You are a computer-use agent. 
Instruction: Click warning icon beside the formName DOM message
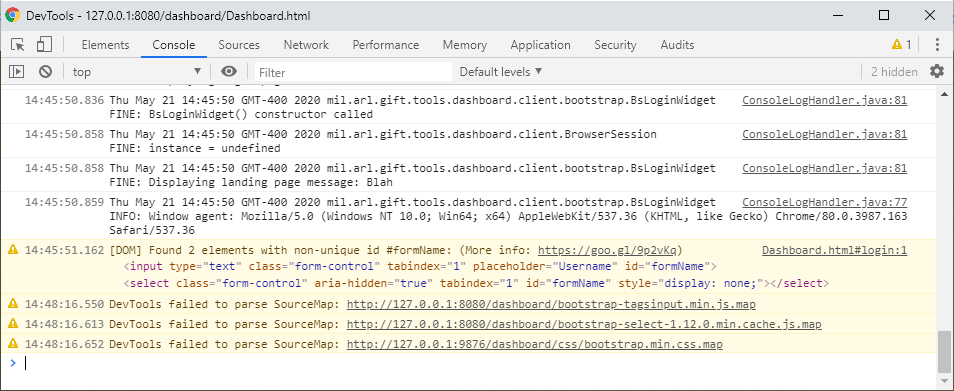coord(13,250)
